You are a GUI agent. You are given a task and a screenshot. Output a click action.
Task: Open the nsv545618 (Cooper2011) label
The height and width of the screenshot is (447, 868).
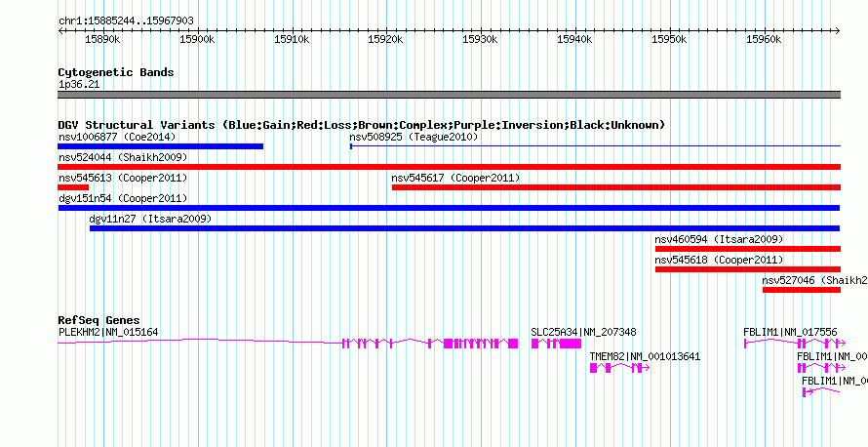pos(719,260)
